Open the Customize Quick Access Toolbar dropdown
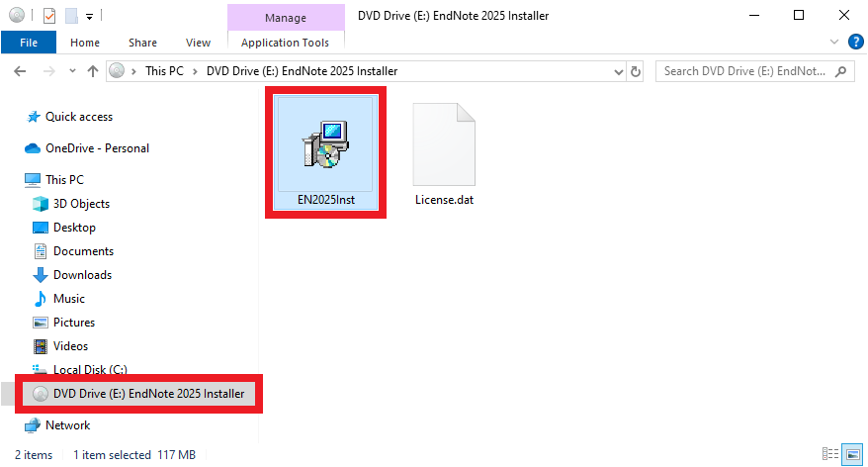This screenshot has width=868, height=467. coord(89,16)
